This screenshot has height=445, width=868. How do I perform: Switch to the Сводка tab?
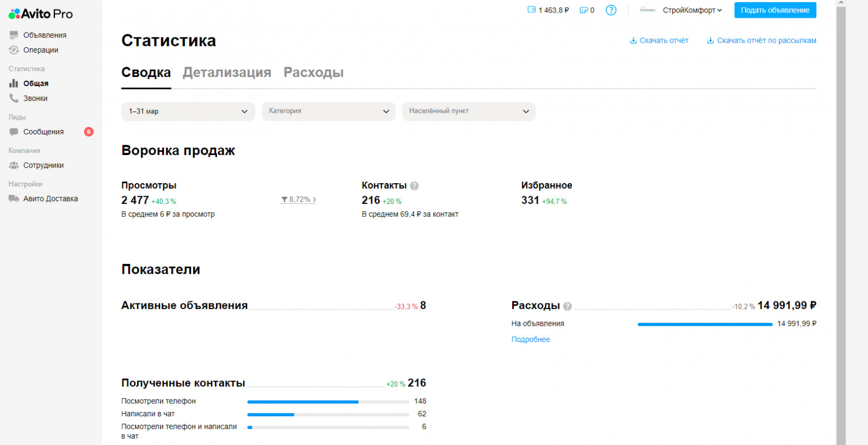point(146,73)
